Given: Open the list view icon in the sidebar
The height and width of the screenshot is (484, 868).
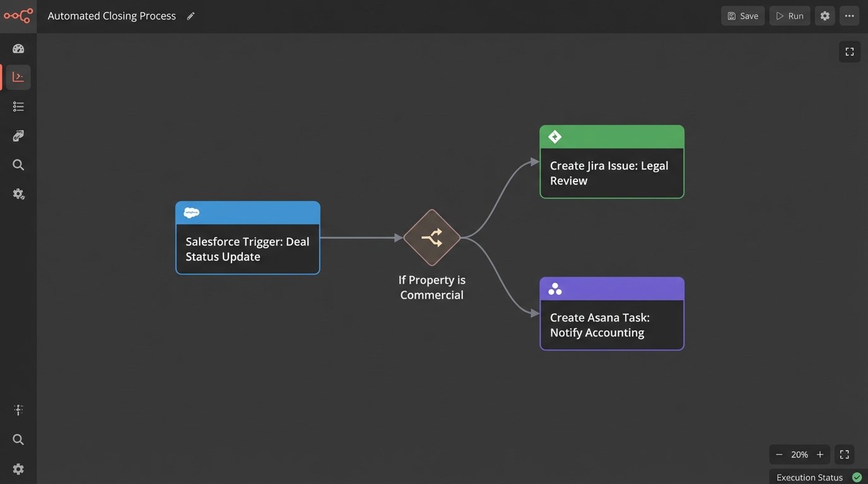Looking at the screenshot, I should click(18, 106).
